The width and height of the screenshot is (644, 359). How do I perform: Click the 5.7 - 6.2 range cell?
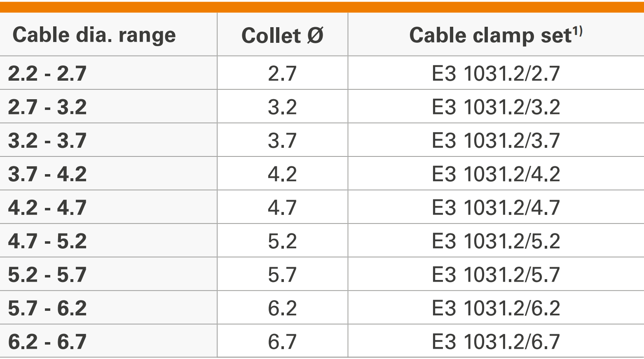(x=47, y=308)
